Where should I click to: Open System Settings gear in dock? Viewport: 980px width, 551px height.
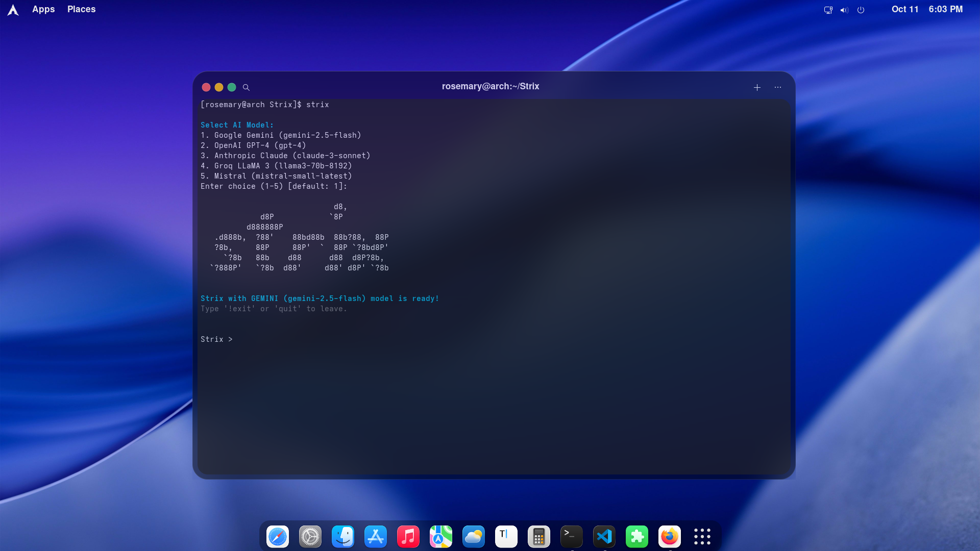[x=310, y=536]
